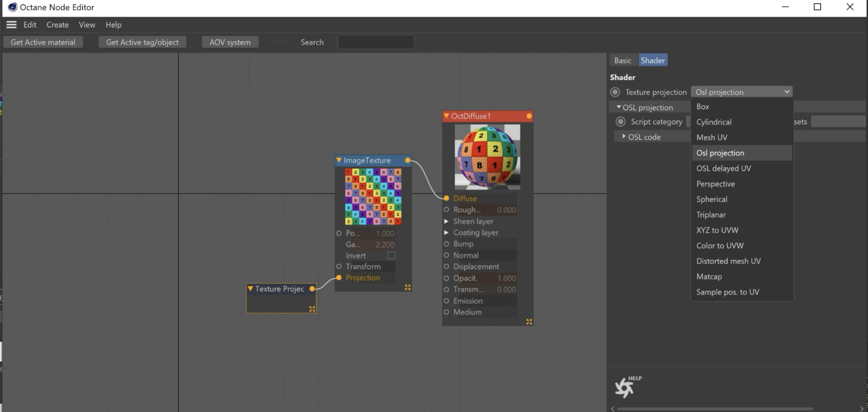The height and width of the screenshot is (412, 868).
Task: Click the Get Active material button
Action: coord(43,42)
